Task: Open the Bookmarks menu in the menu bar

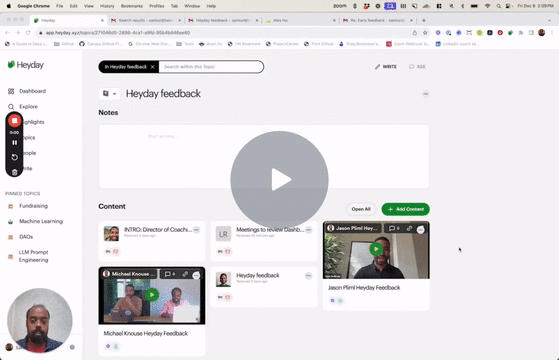Action: (x=132, y=6)
